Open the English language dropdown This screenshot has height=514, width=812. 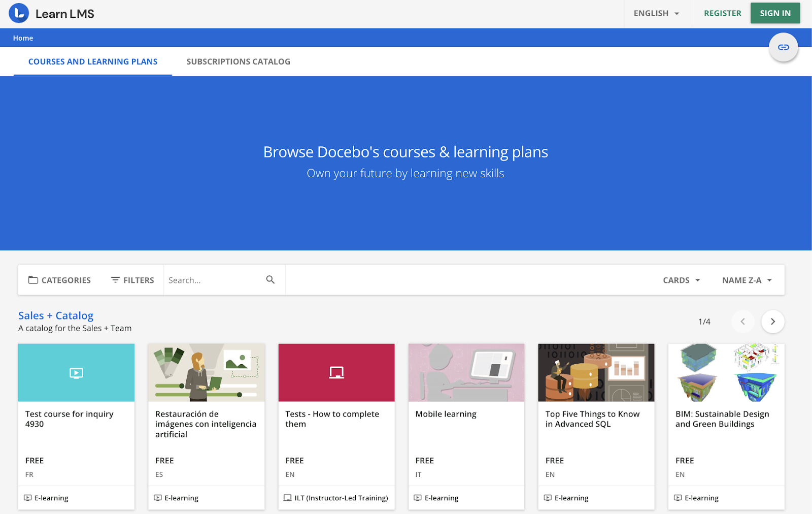(x=657, y=14)
